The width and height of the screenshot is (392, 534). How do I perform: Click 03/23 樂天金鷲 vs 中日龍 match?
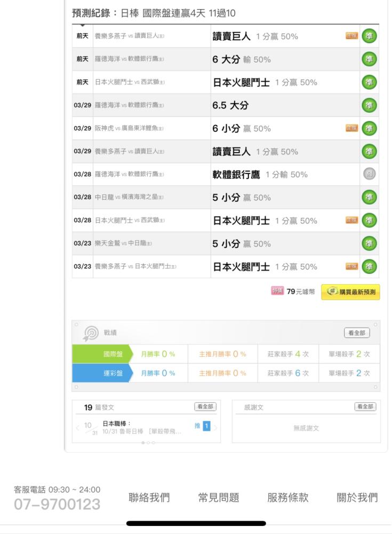point(123,244)
